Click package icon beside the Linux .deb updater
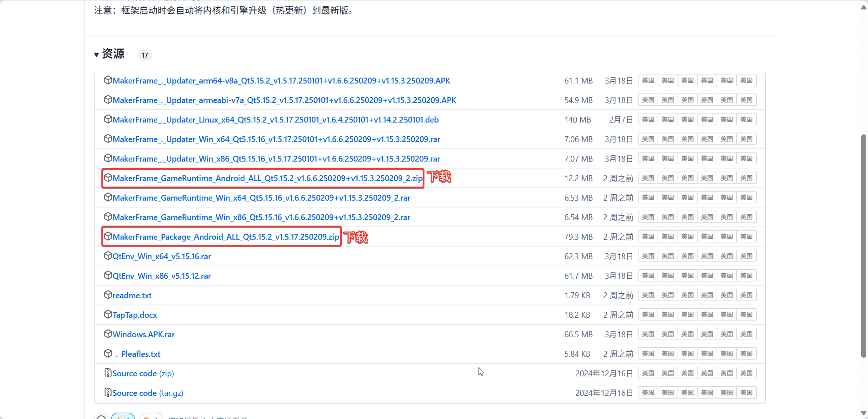Screen dimensions: 868x419 (108, 119)
